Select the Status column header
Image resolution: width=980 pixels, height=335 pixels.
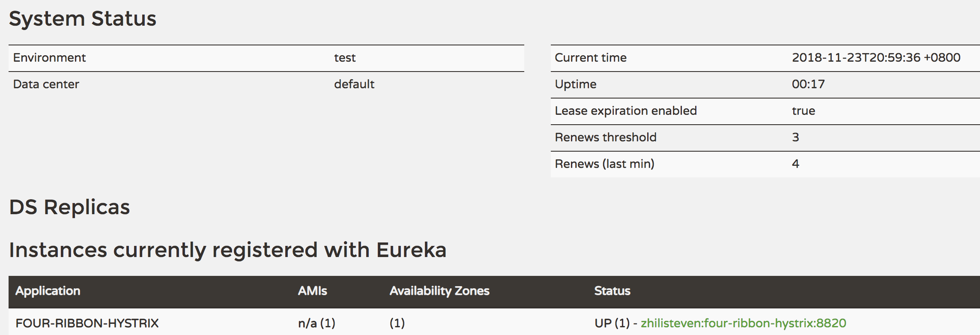(x=612, y=291)
